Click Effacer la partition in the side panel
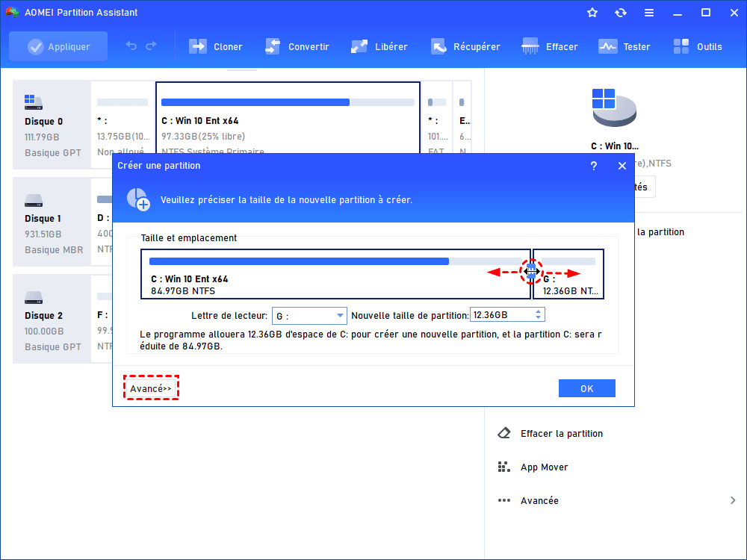This screenshot has width=747, height=560. coord(561,433)
